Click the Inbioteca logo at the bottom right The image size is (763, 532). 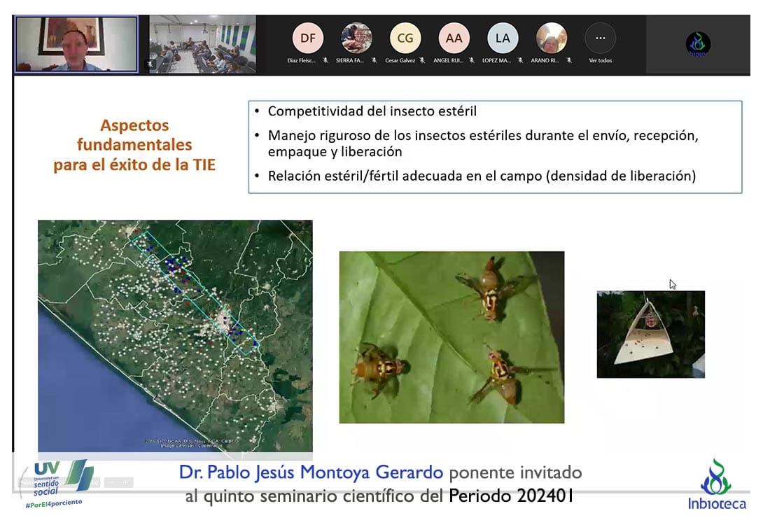tap(715, 484)
